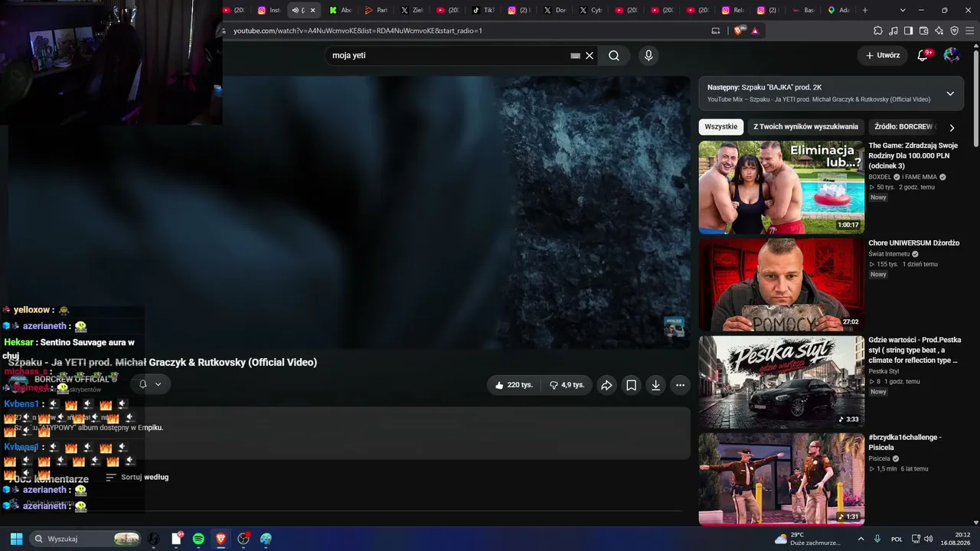
Task: Share the Szpaku Ja YETI video
Action: coord(606,385)
